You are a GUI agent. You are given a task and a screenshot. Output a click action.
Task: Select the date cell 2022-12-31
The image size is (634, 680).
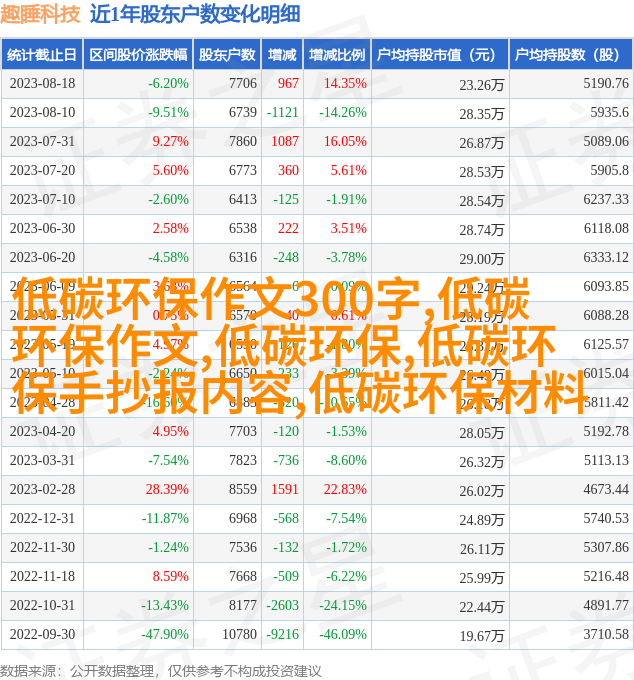42,519
